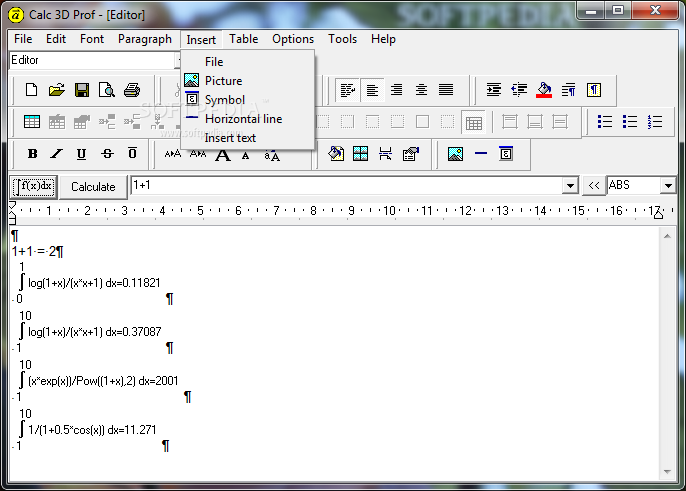
Task: Click the editor scrollbar down arrow
Action: click(667, 472)
